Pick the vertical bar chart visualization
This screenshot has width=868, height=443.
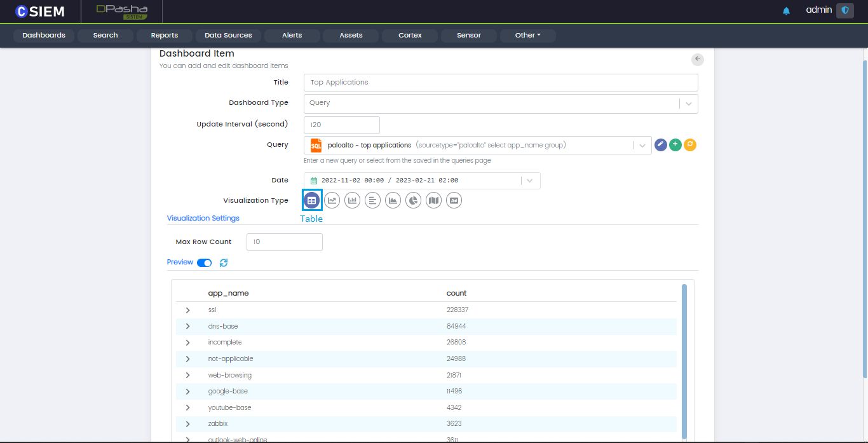tap(352, 200)
